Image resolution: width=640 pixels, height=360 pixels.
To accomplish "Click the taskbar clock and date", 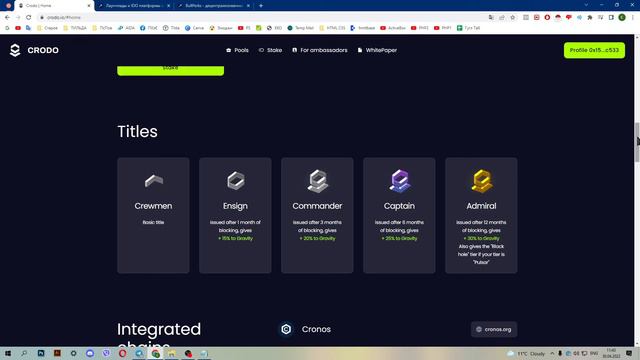I will tap(611, 353).
